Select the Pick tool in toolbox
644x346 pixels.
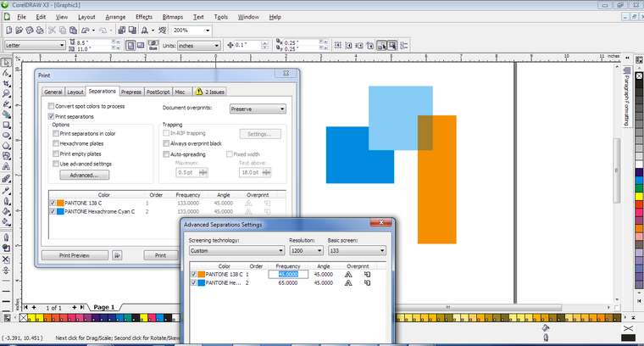click(6, 63)
